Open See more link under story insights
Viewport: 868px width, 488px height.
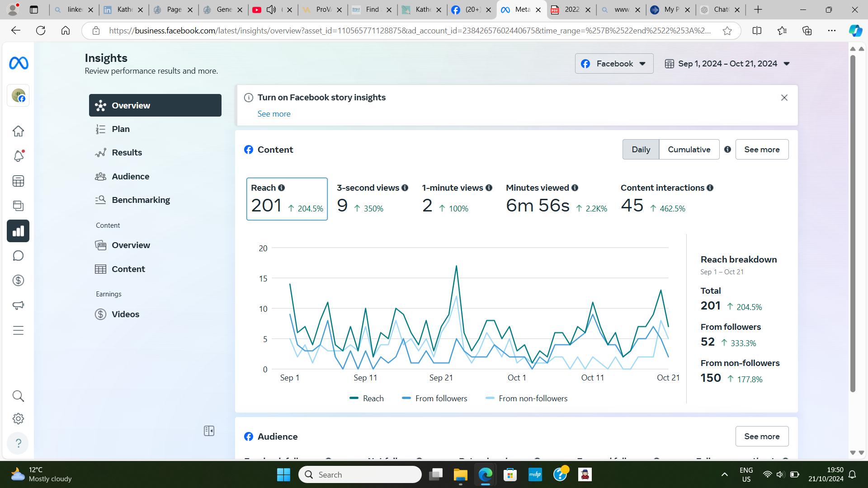(x=274, y=114)
